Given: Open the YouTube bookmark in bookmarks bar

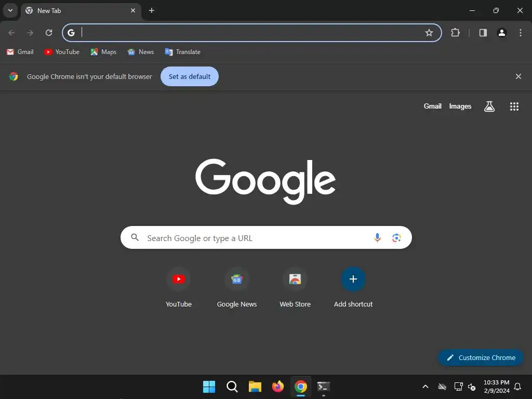Looking at the screenshot, I should coord(62,52).
